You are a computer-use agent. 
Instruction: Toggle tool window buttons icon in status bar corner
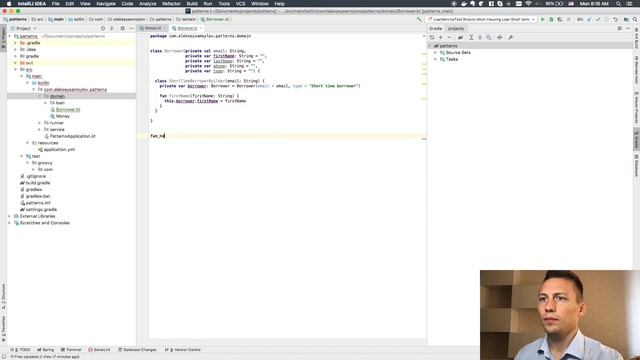click(x=4, y=357)
